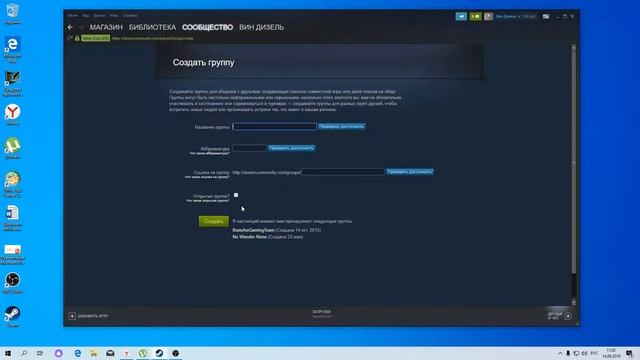Screen dimensions: 640x360
Task: Switch to Steam on the taskbar
Action: tap(159, 353)
